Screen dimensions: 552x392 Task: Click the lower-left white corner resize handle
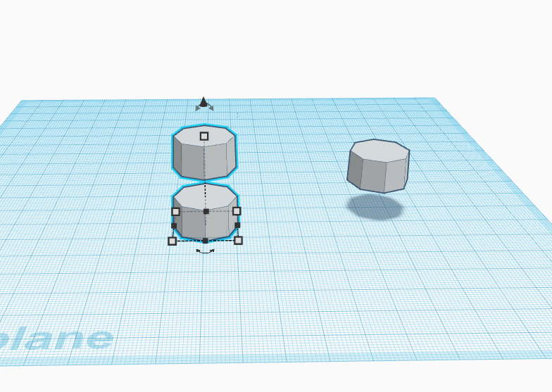pos(172,241)
